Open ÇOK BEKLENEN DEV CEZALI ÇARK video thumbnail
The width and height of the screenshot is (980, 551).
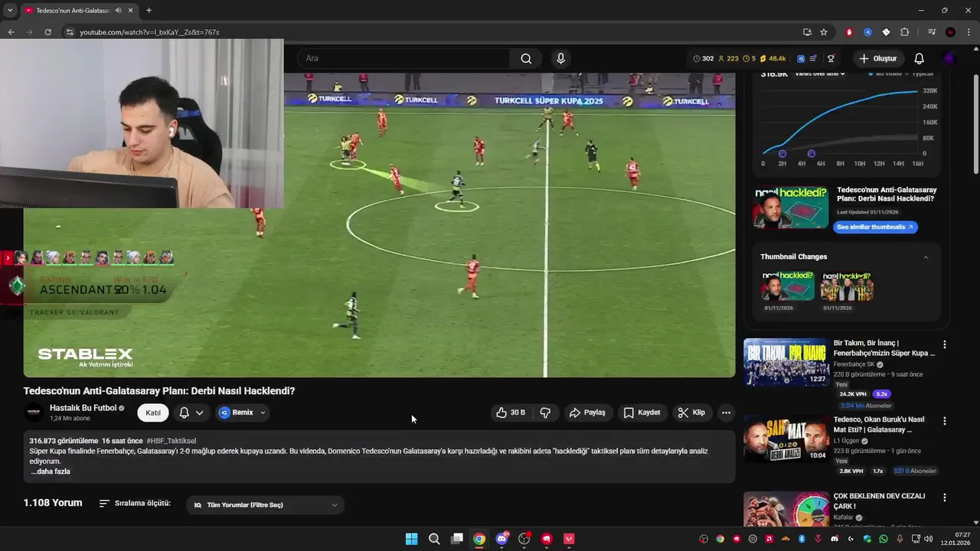click(786, 509)
